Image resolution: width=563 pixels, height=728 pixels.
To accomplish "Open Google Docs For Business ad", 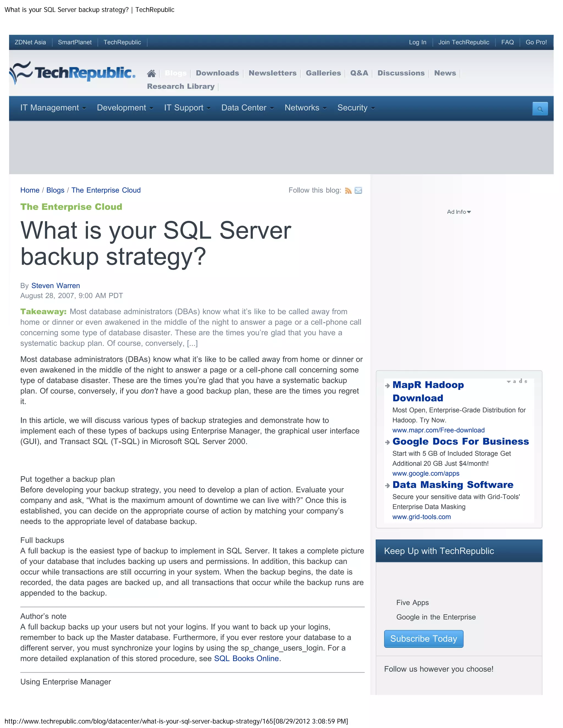I will click(x=461, y=441).
